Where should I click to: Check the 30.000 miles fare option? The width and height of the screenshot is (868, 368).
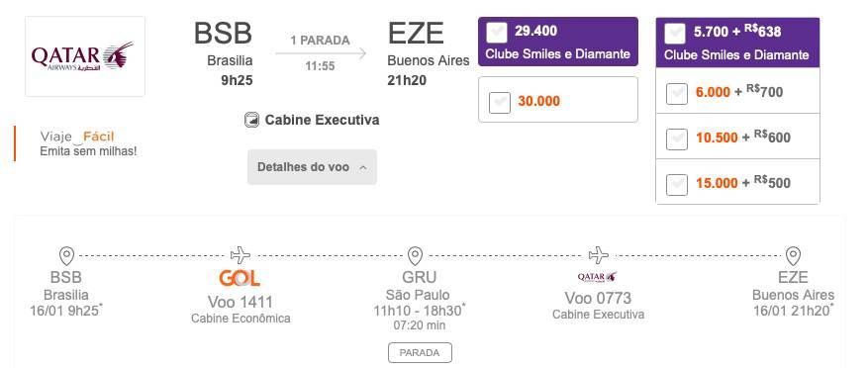tap(499, 102)
